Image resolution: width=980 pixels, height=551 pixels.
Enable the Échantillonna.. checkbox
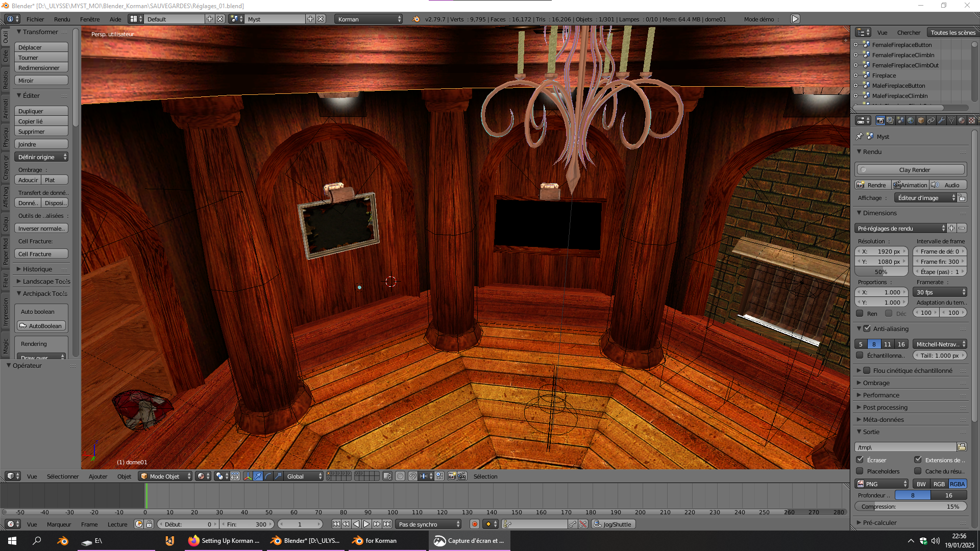860,355
